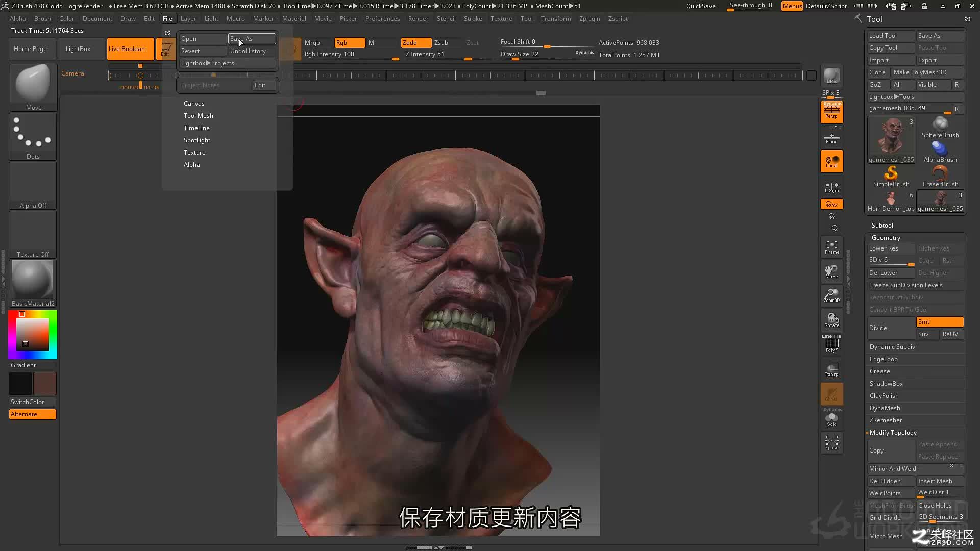This screenshot has width=980, height=551.
Task: Toggle the Solo mode icon
Action: (x=831, y=419)
